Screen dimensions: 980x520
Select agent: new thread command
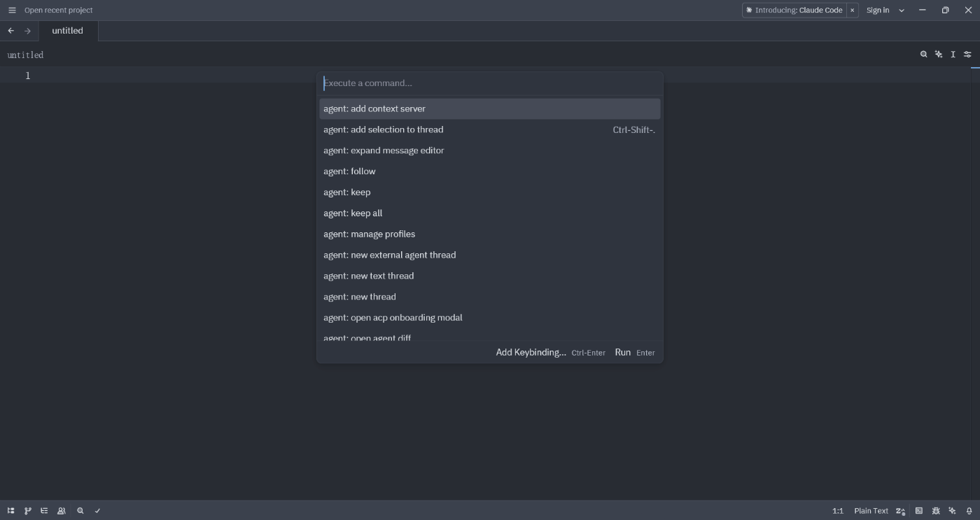[490, 297]
